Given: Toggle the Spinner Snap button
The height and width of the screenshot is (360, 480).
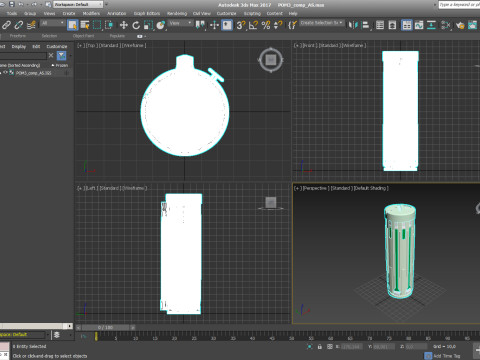Looking at the screenshot, I should (x=278, y=25).
